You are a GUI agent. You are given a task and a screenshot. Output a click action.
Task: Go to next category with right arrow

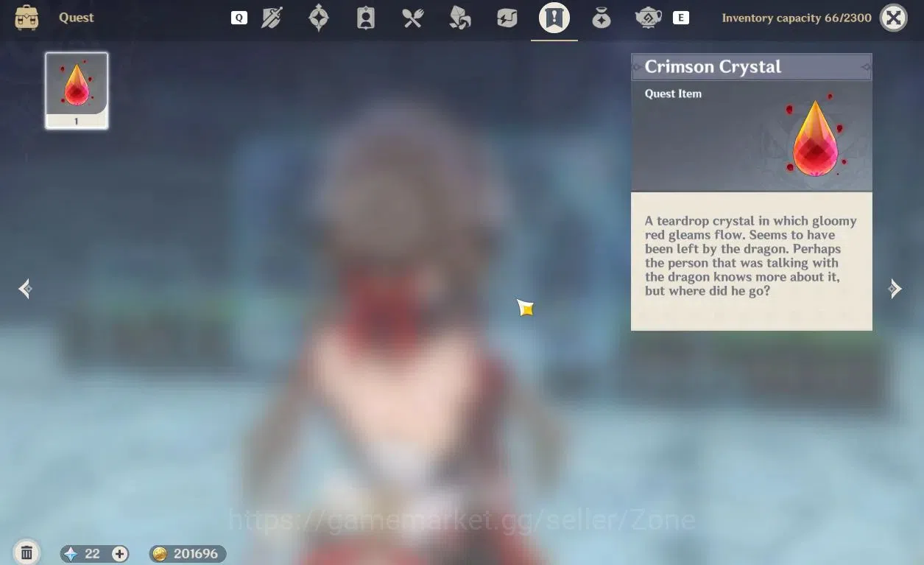(895, 289)
